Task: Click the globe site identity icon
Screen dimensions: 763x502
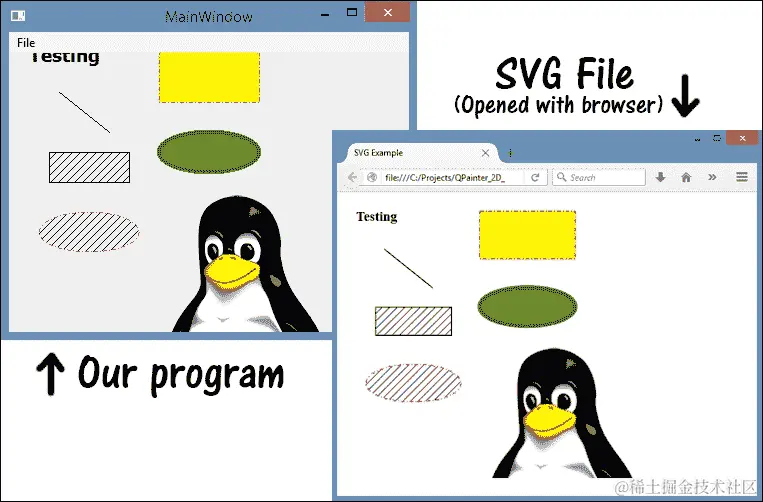Action: (372, 177)
